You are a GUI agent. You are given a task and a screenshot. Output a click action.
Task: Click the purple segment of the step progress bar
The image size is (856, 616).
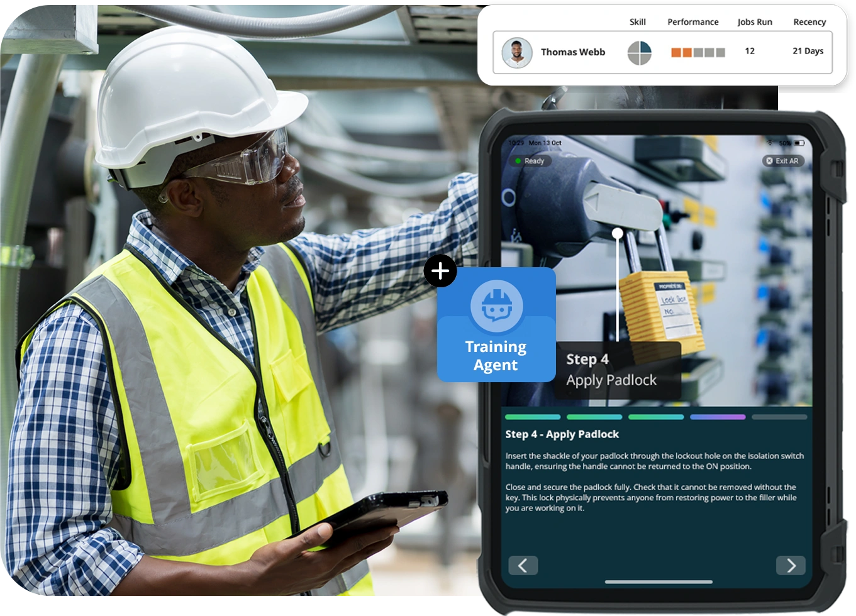coord(719,416)
